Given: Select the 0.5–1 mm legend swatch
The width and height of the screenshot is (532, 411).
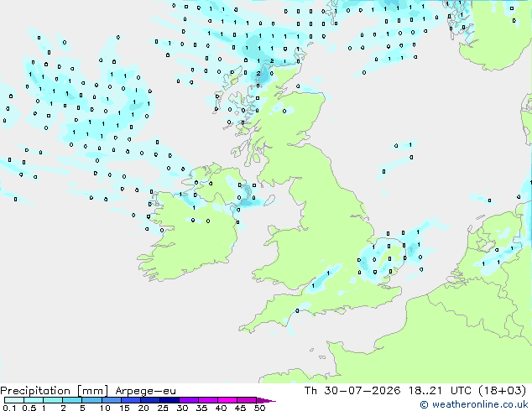Looking at the screenshot, I should (x=34, y=400).
